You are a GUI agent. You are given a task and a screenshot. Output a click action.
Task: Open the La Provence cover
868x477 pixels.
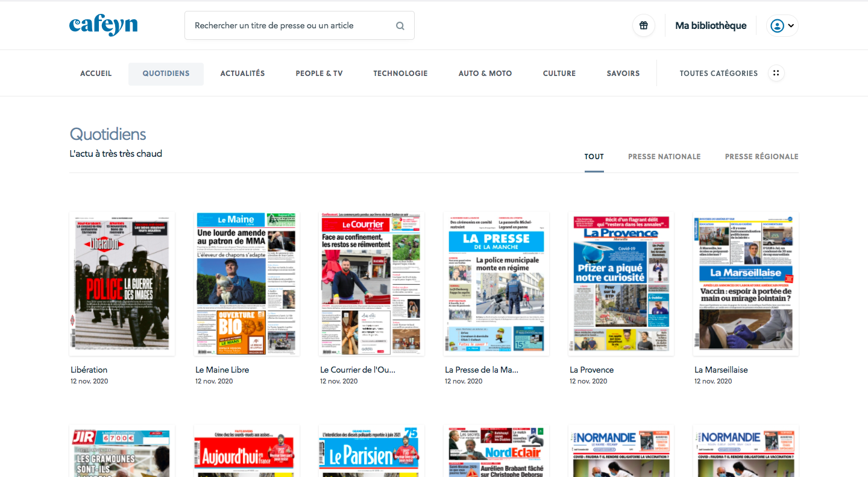point(621,283)
